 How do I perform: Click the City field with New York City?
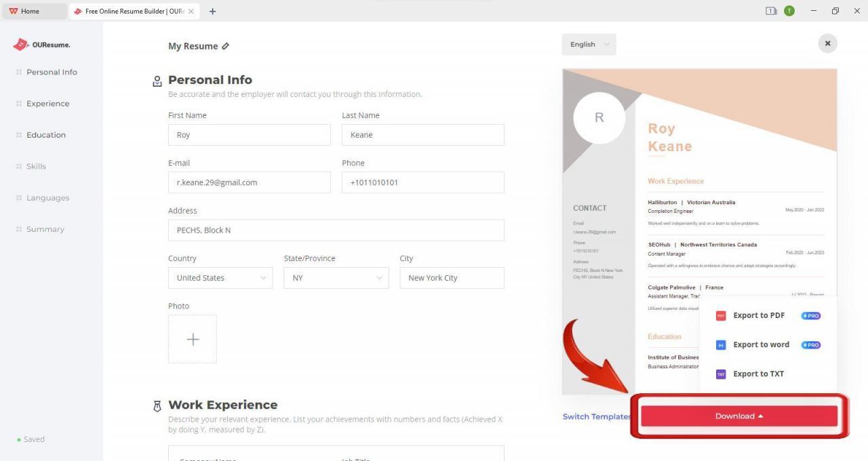click(452, 278)
